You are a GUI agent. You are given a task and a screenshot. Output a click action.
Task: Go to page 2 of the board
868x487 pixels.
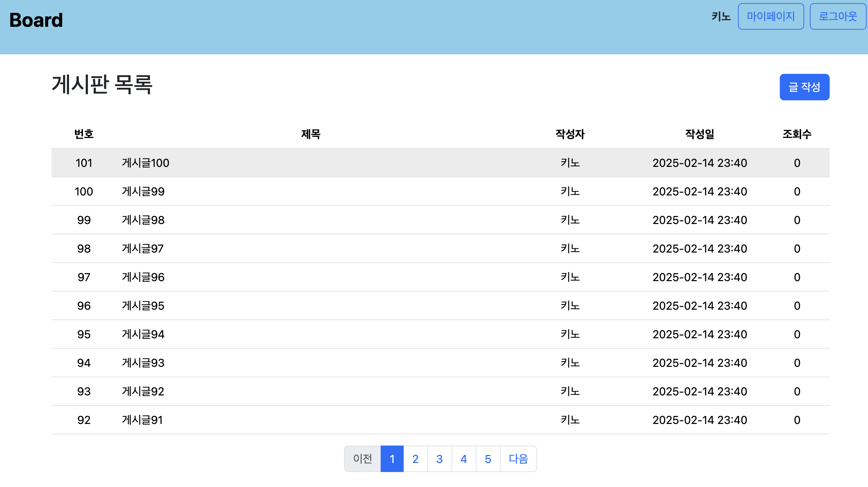415,459
